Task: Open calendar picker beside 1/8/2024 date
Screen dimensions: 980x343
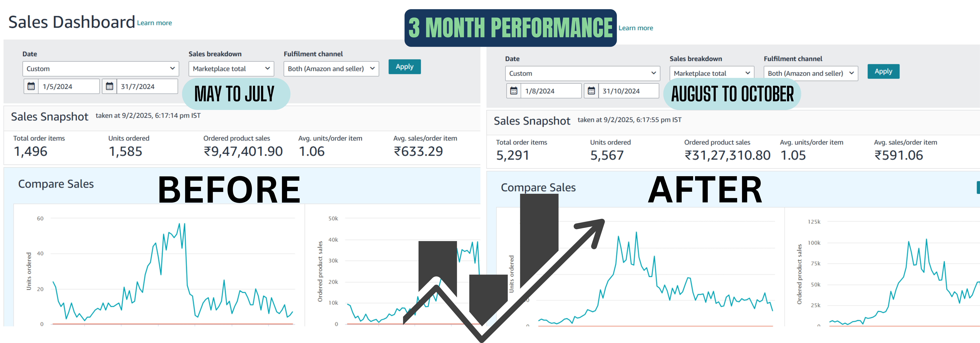Action: coord(514,91)
